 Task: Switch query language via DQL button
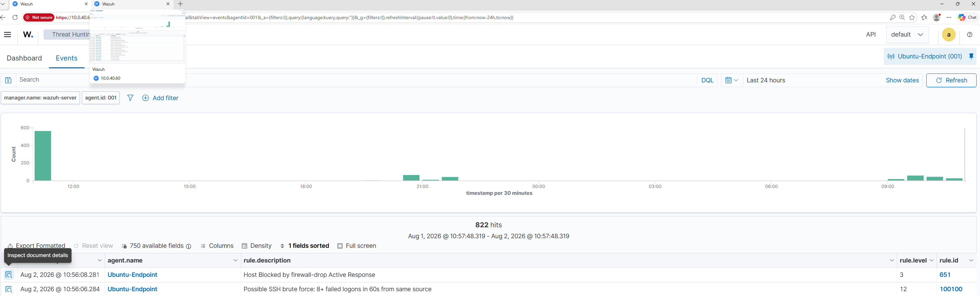pos(707,80)
